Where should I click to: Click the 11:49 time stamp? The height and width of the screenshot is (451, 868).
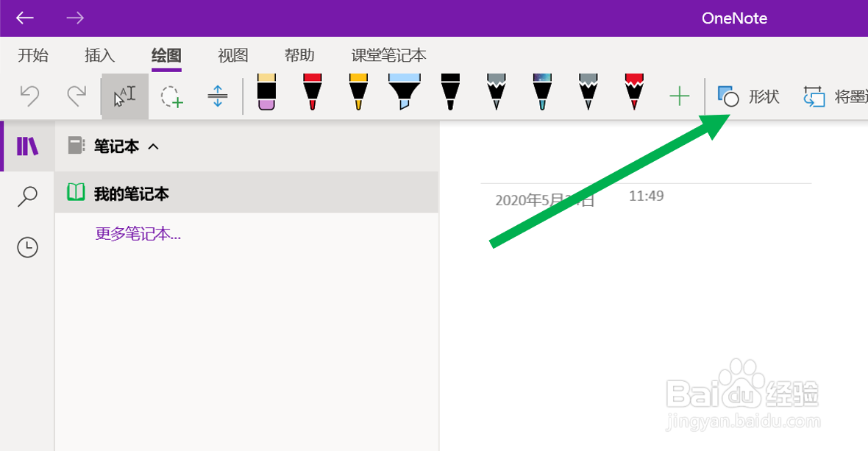coord(646,196)
